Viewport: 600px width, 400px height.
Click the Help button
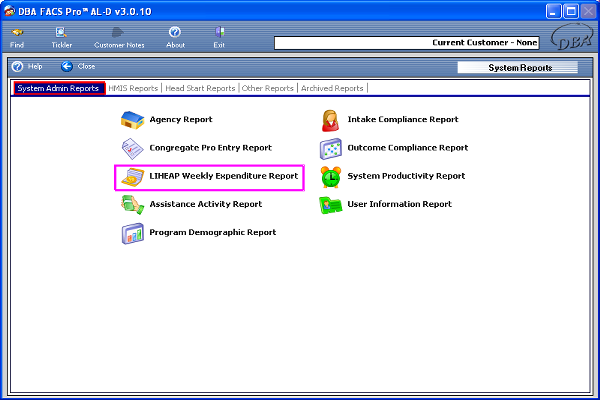[x=27, y=66]
